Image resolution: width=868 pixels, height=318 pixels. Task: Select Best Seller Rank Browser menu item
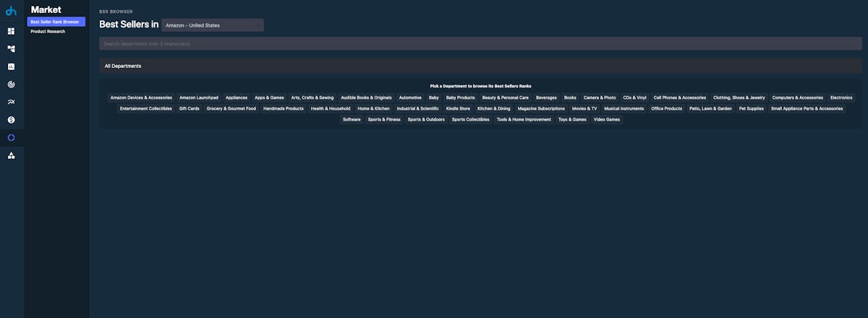pos(56,22)
